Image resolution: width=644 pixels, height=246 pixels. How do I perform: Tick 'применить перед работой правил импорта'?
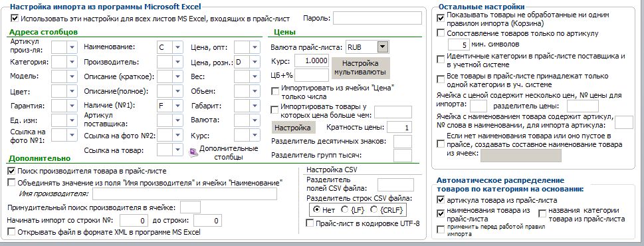440,229
